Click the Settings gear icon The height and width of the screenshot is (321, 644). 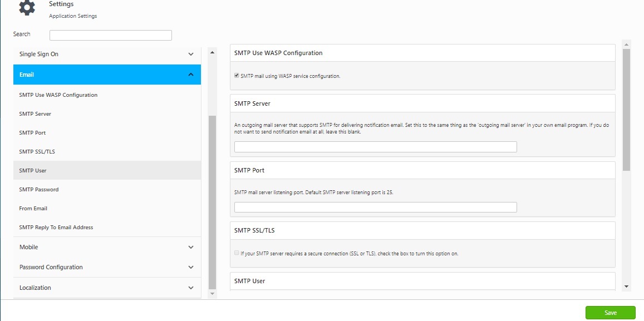[x=27, y=8]
